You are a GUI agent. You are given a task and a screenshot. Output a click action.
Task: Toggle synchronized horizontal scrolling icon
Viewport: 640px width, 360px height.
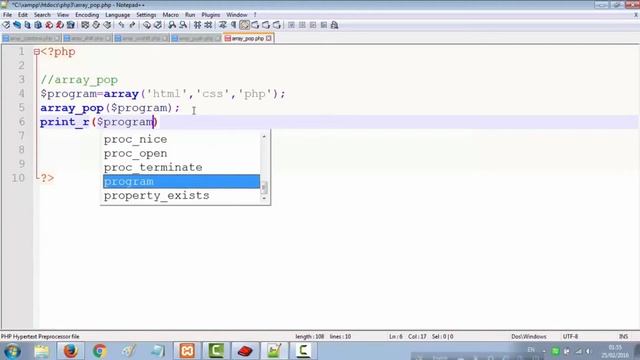208,25
